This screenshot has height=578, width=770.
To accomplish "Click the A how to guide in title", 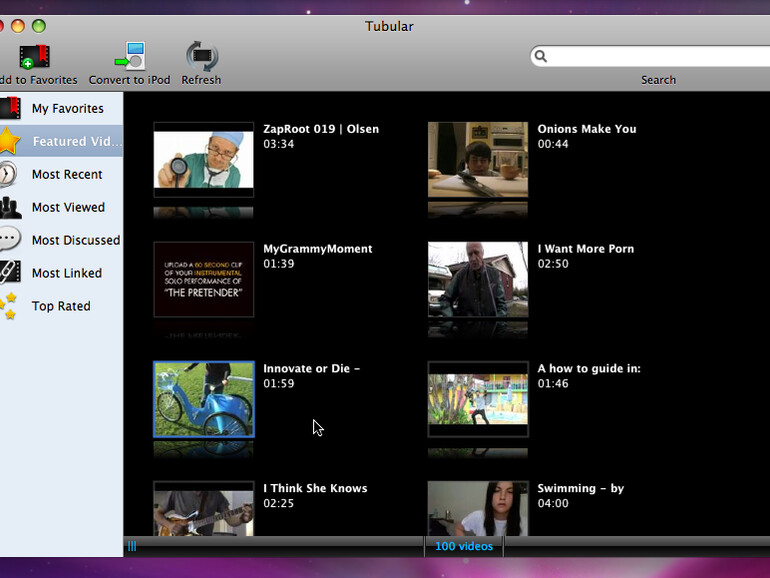I will pyautogui.click(x=589, y=369).
